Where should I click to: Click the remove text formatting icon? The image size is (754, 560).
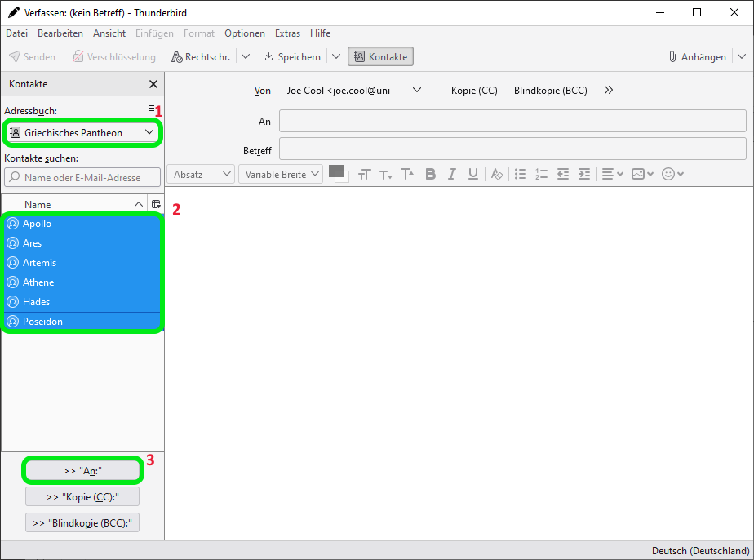tap(496, 174)
